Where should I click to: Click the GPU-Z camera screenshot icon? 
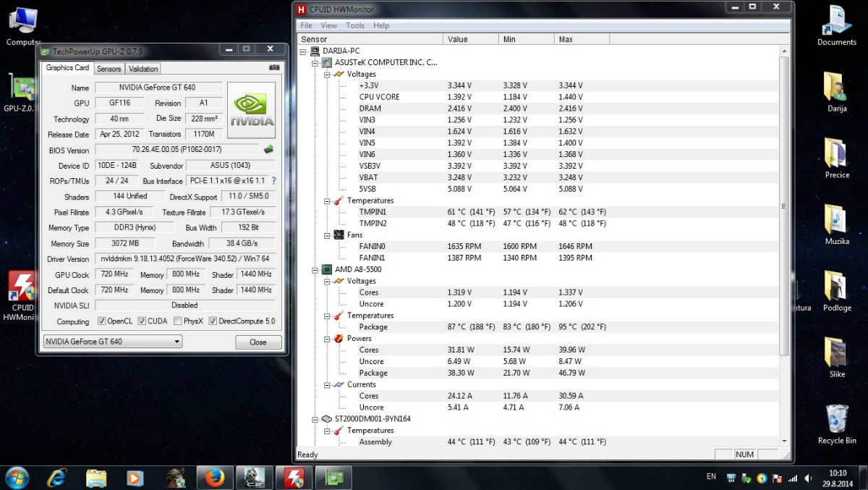tap(274, 68)
